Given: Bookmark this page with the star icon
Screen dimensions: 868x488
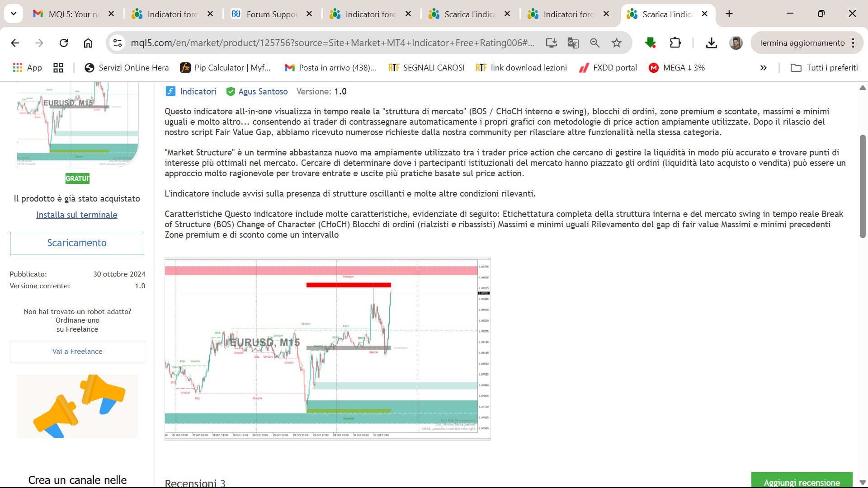Looking at the screenshot, I should (x=617, y=43).
